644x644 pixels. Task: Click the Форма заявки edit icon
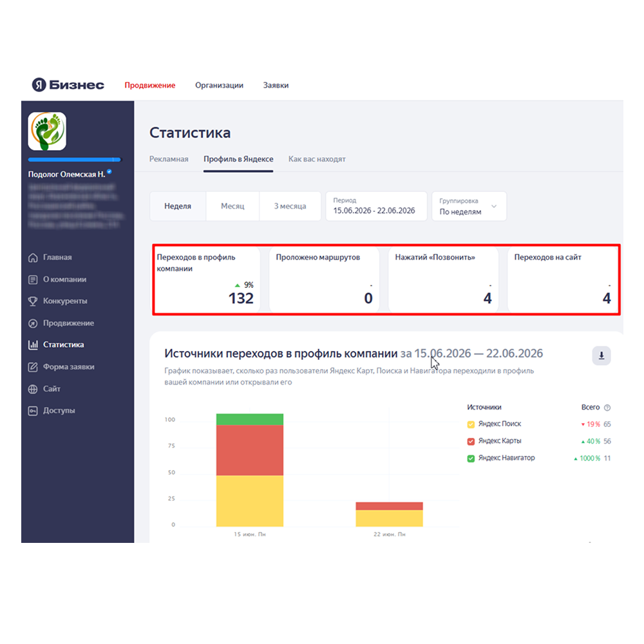point(33,367)
